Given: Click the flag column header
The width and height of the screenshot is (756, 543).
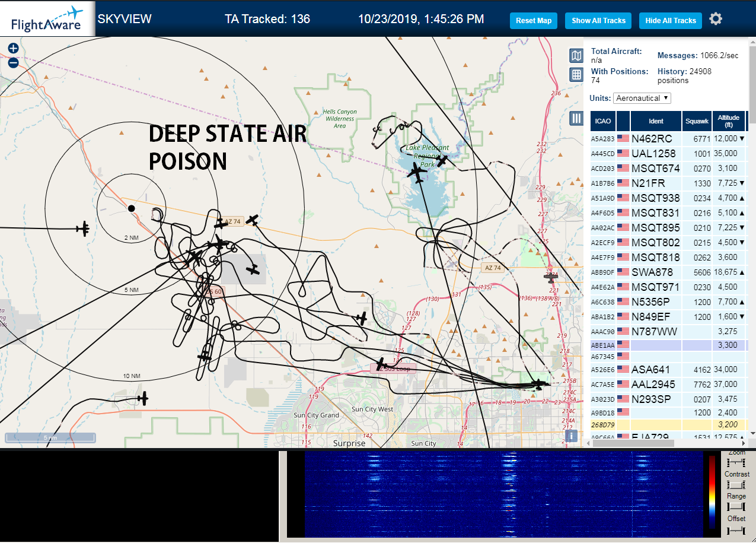Looking at the screenshot, I should coord(623,121).
